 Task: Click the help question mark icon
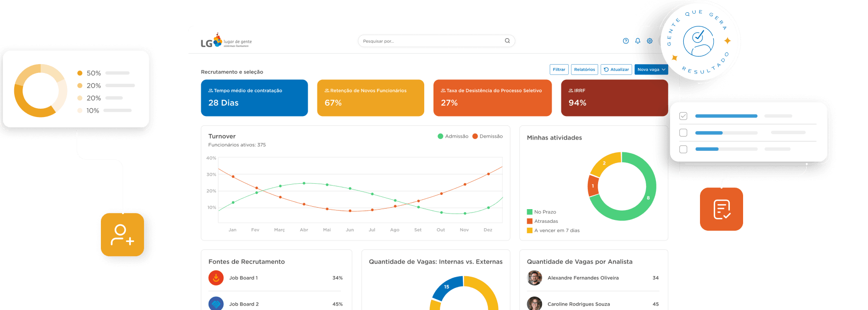[626, 41]
